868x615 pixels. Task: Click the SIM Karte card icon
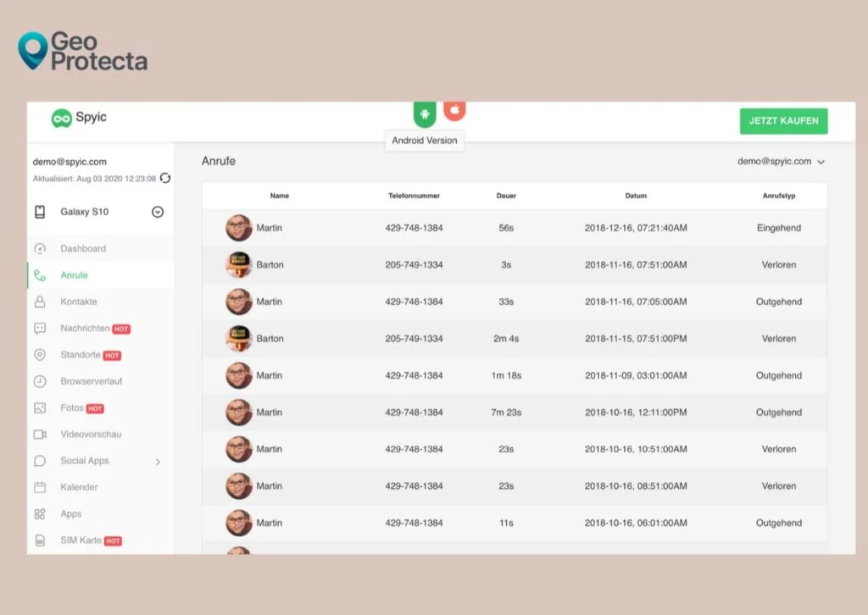pos(40,540)
